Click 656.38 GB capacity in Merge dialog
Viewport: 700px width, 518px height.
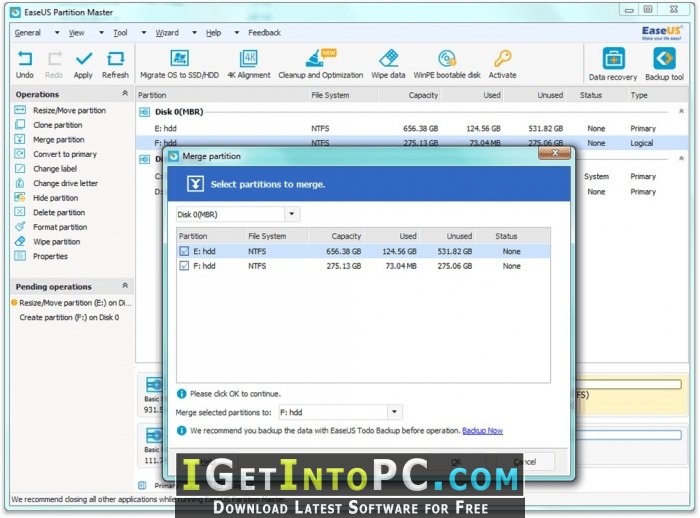coord(343,251)
